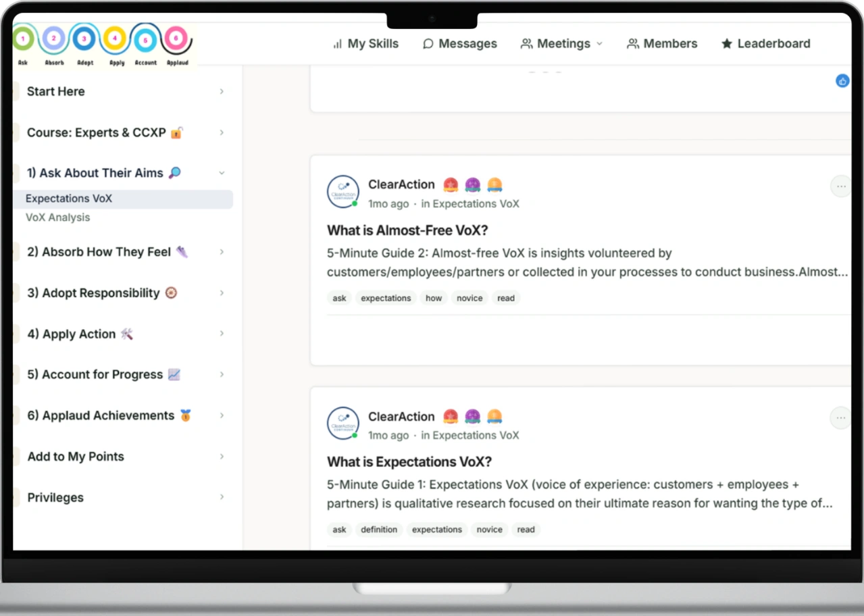Viewport: 864px width, 616px height.
Task: Click the Absorb circle logo icon
Action: (x=53, y=38)
